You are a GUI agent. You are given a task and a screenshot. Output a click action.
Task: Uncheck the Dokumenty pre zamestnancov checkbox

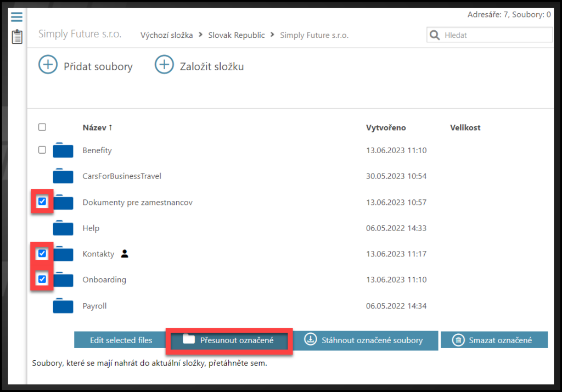tap(42, 202)
